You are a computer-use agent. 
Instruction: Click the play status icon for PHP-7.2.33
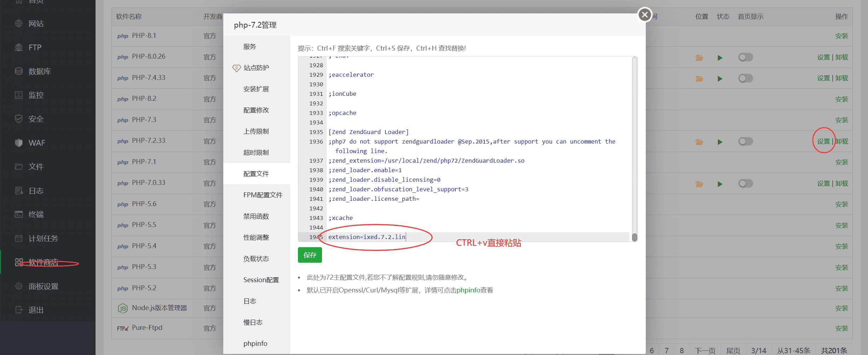click(719, 142)
